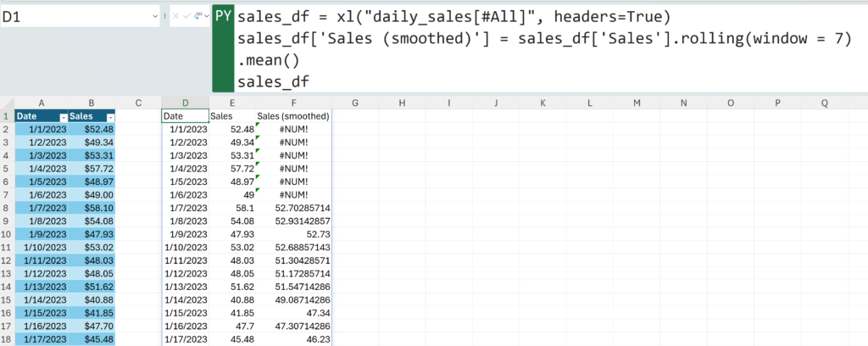The width and height of the screenshot is (868, 346).
Task: Click cell showing $58.10
Action: (92, 208)
